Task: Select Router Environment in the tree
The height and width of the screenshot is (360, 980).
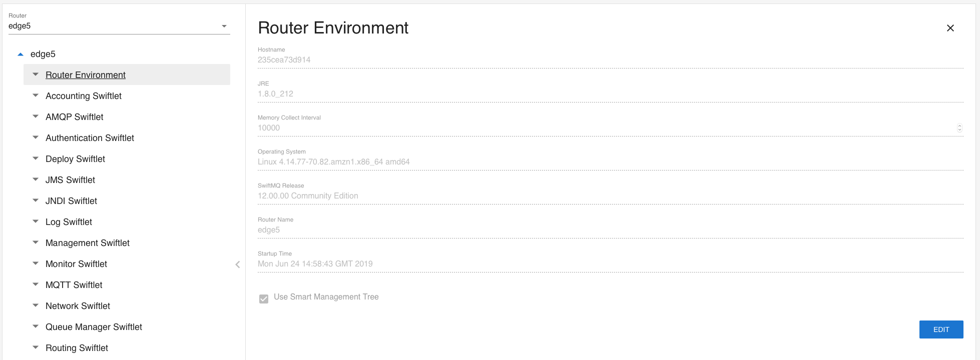Action: (x=86, y=75)
